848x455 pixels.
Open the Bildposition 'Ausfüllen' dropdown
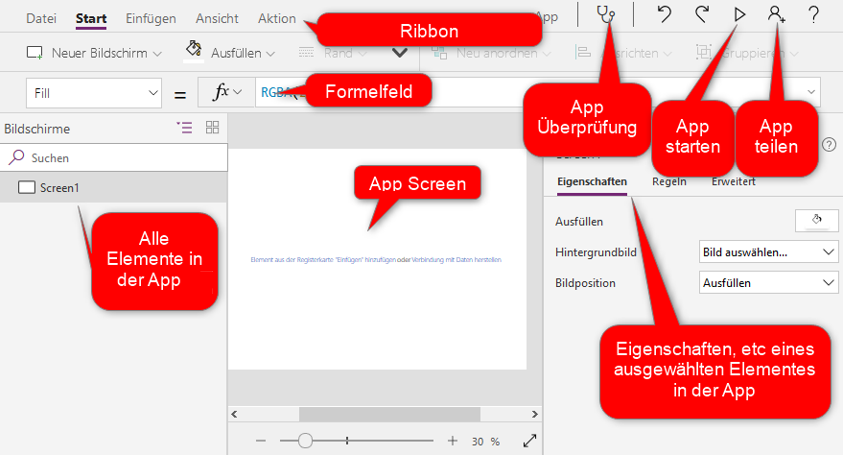(x=768, y=283)
